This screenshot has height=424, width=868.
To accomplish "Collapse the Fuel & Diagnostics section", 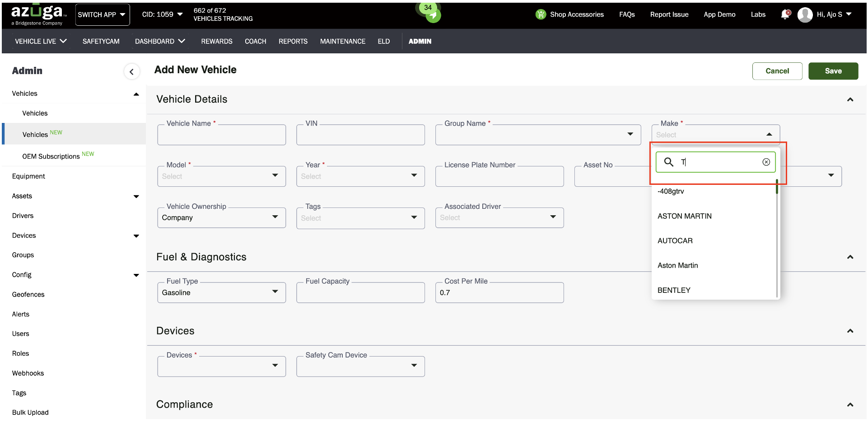I will pos(850,257).
